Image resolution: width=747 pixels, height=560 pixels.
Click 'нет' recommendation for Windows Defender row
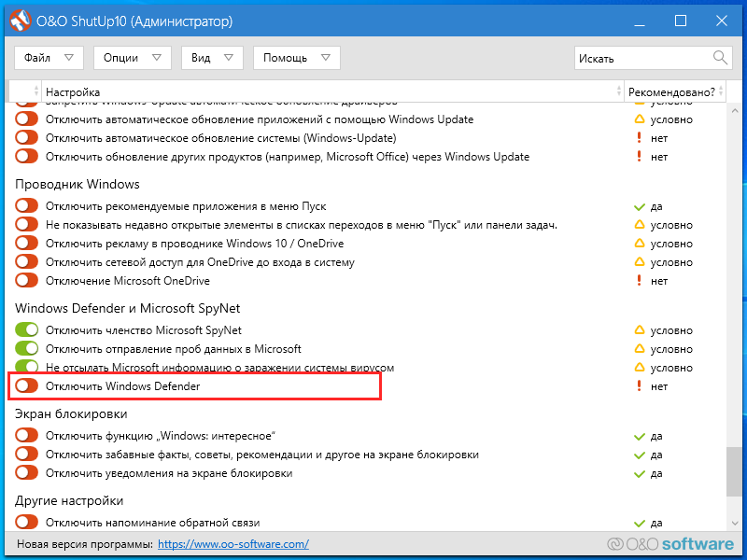point(659,386)
